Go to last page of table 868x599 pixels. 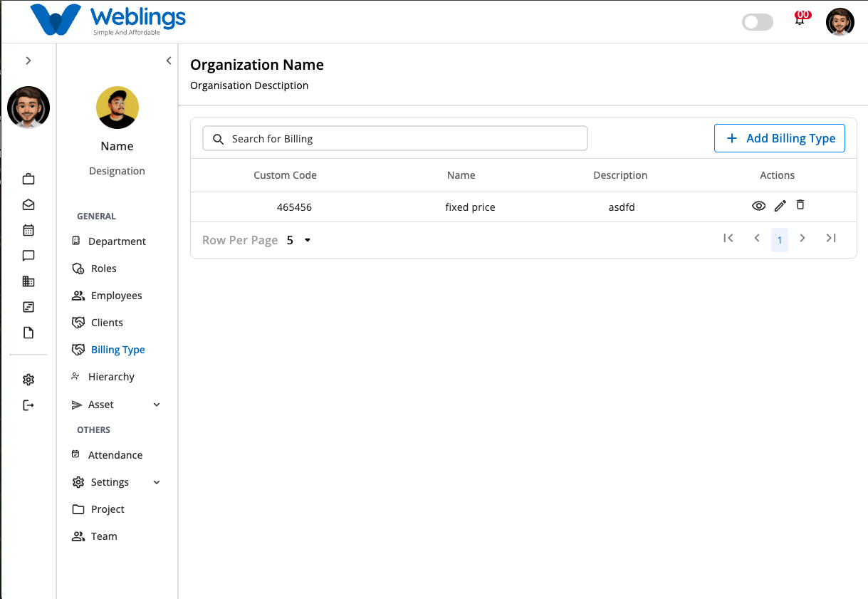[831, 238]
